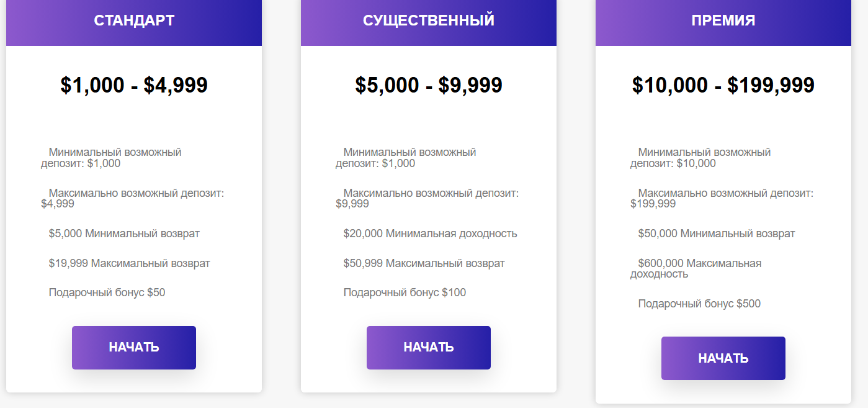Click the $10,000 - $199,999 price heading
The image size is (868, 408).
point(723,86)
